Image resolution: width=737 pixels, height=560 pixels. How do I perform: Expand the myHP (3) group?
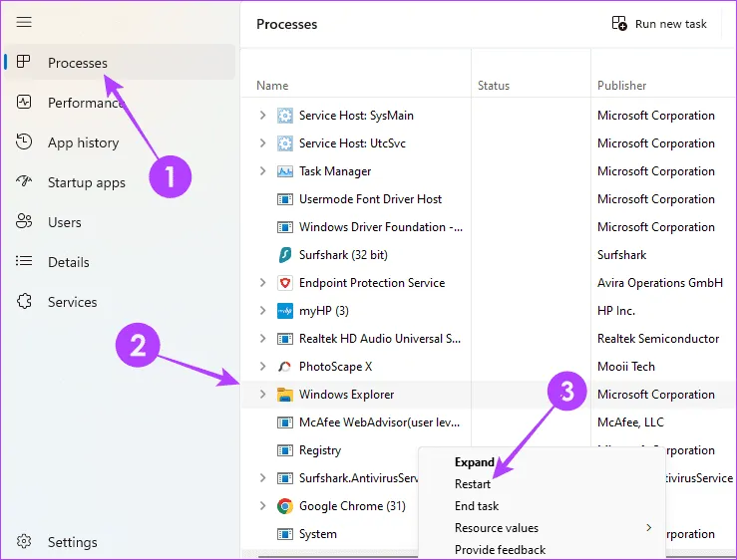point(262,311)
